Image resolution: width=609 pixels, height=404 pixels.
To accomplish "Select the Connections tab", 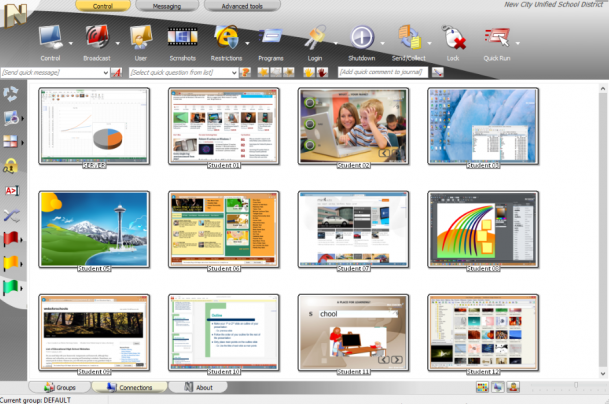I will tap(130, 387).
